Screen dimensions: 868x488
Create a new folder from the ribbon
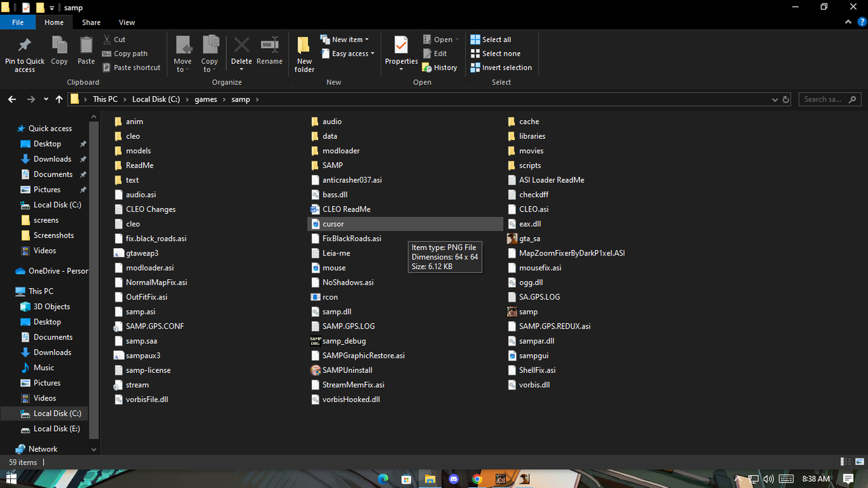tap(304, 54)
